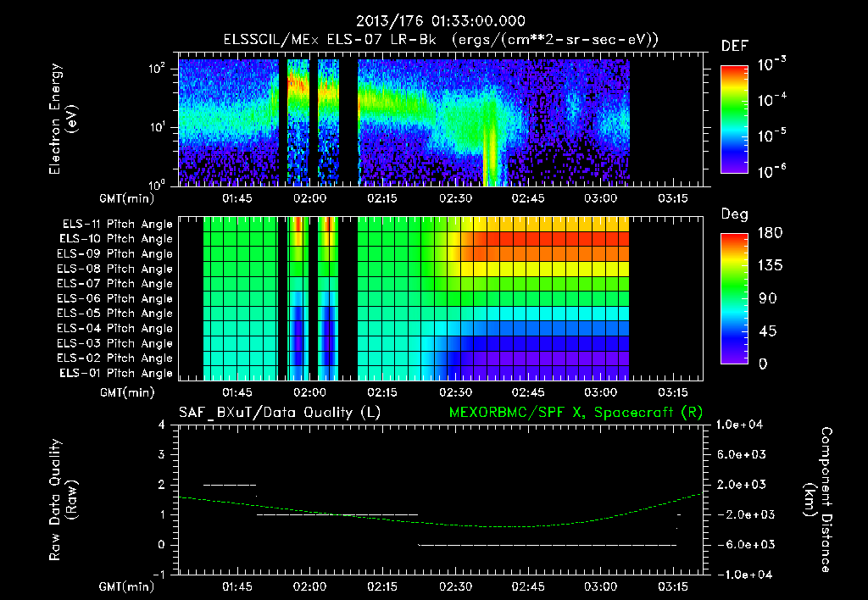The height and width of the screenshot is (600, 868).
Task: Click ELS-05 Pitch Angle row label
Action: tap(114, 314)
